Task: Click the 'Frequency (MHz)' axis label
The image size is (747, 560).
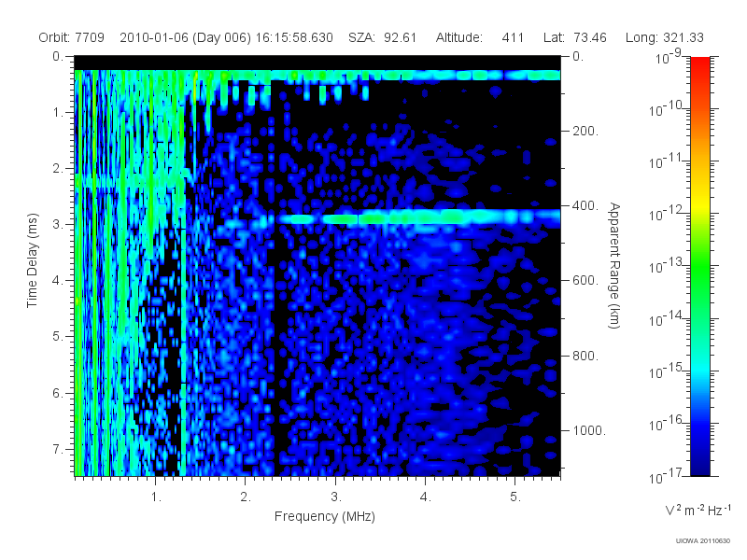Action: [x=324, y=516]
